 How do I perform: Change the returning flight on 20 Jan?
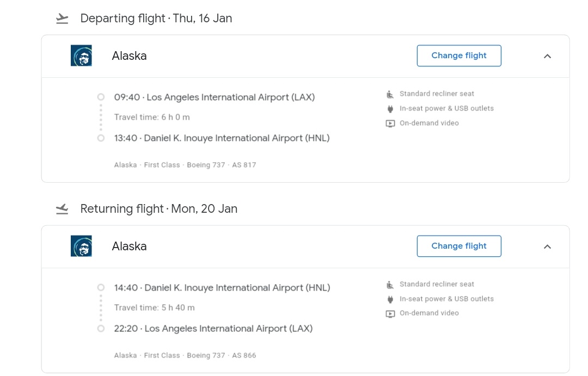click(458, 246)
